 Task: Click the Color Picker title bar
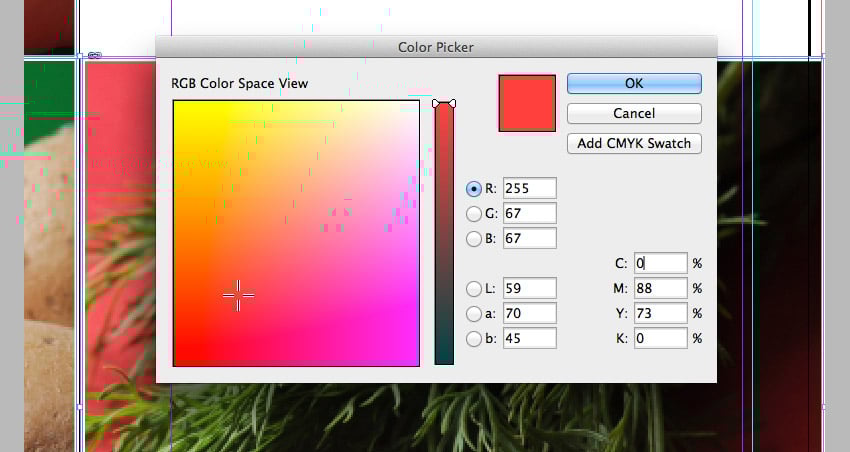tap(436, 47)
